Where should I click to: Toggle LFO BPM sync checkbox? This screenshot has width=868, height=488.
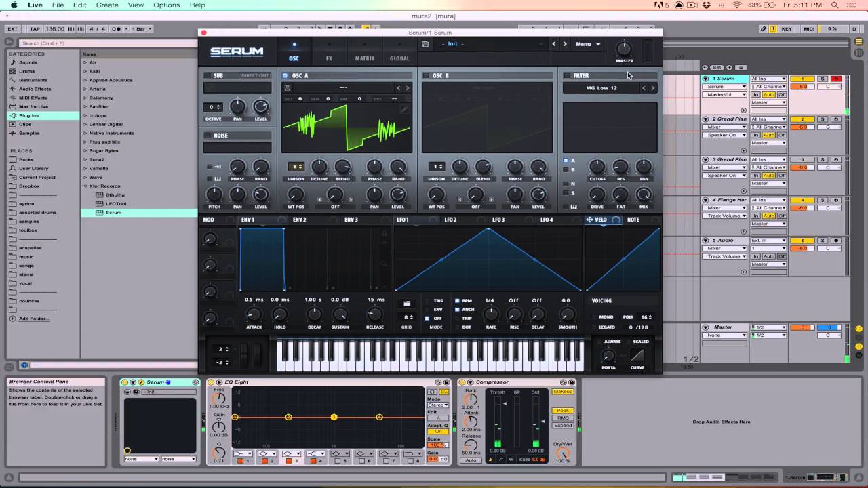457,300
